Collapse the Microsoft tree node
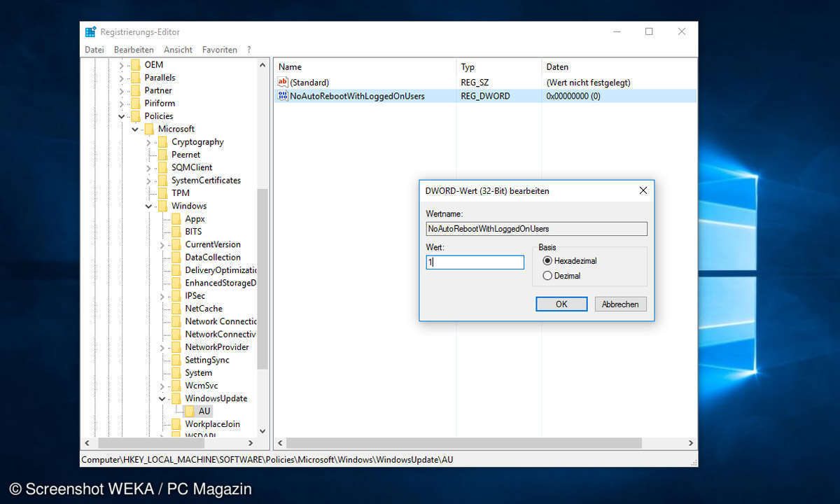840x504 pixels. [x=134, y=129]
